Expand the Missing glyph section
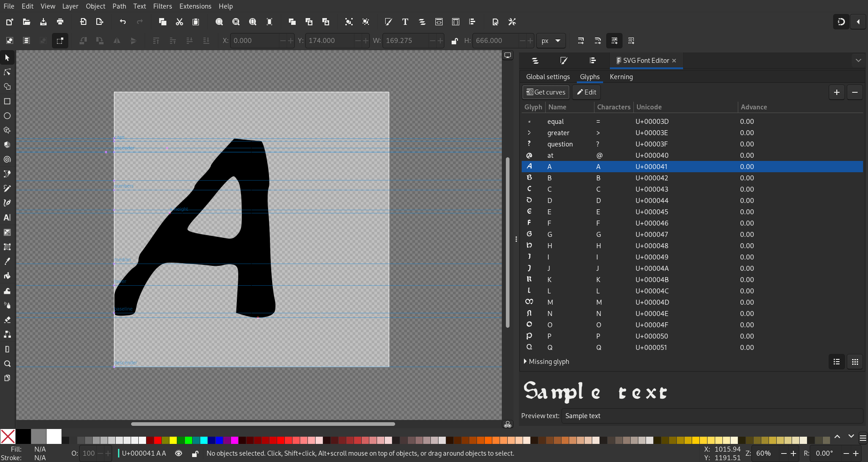The image size is (868, 462). pyautogui.click(x=546, y=362)
